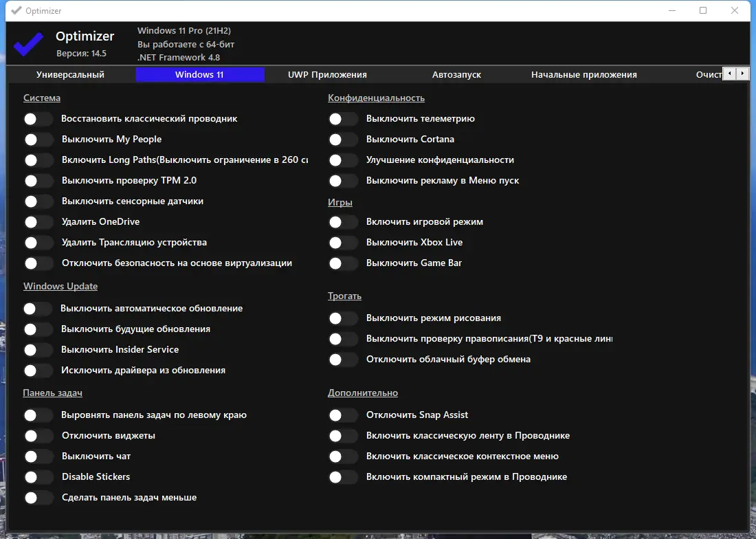
Task: Toggle the Удалить OneDrive switch
Action: [38, 222]
